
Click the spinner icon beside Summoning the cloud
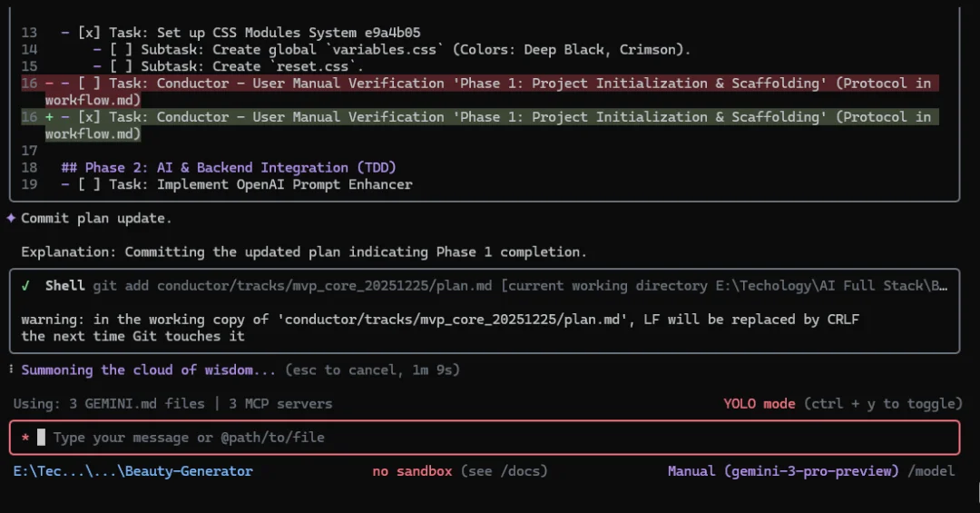tap(11, 370)
